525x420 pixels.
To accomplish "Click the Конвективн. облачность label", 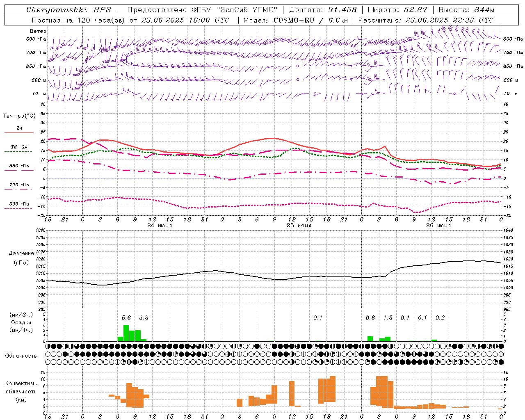I will 21,388.
